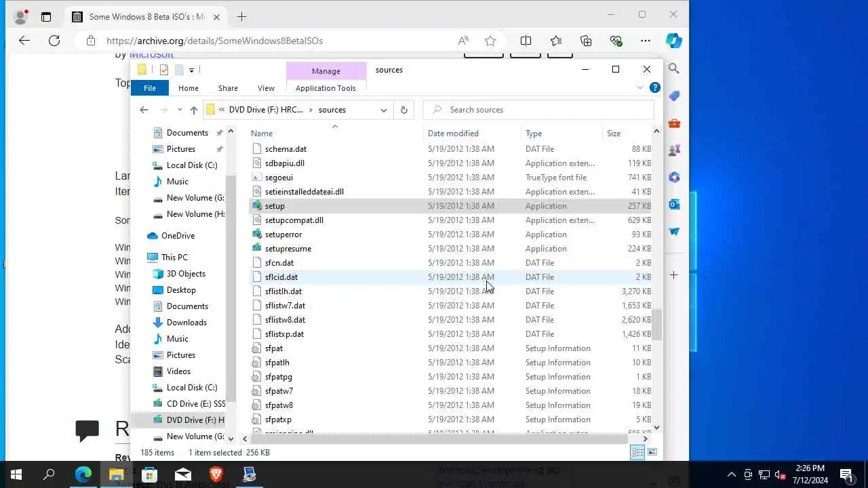The height and width of the screenshot is (488, 868).
Task: Select the segoeui font file
Action: tap(279, 178)
